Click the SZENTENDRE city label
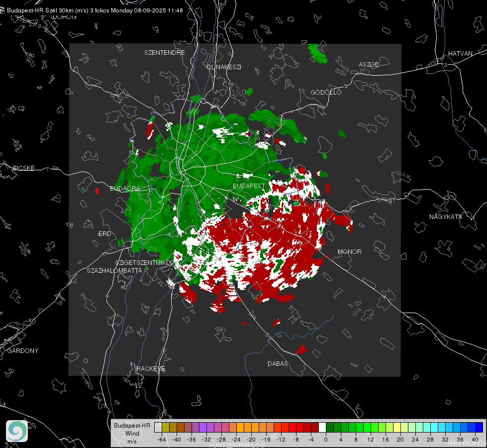The height and width of the screenshot is (448, 487). pos(165,53)
